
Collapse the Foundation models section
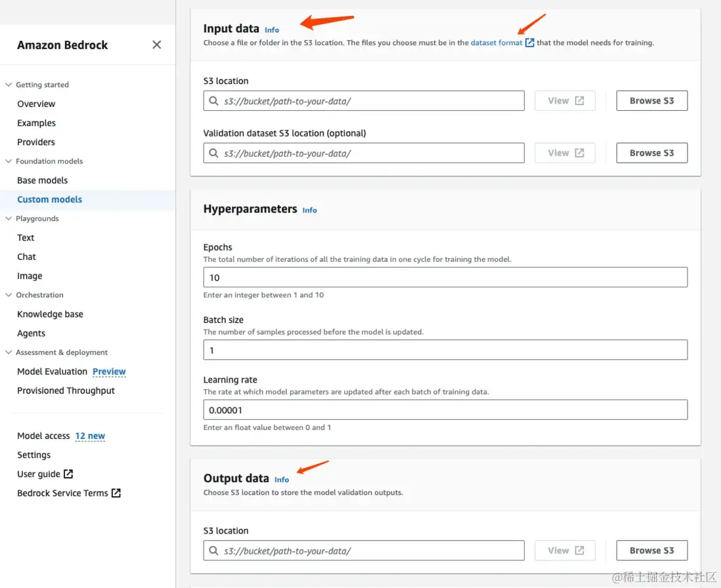9,161
